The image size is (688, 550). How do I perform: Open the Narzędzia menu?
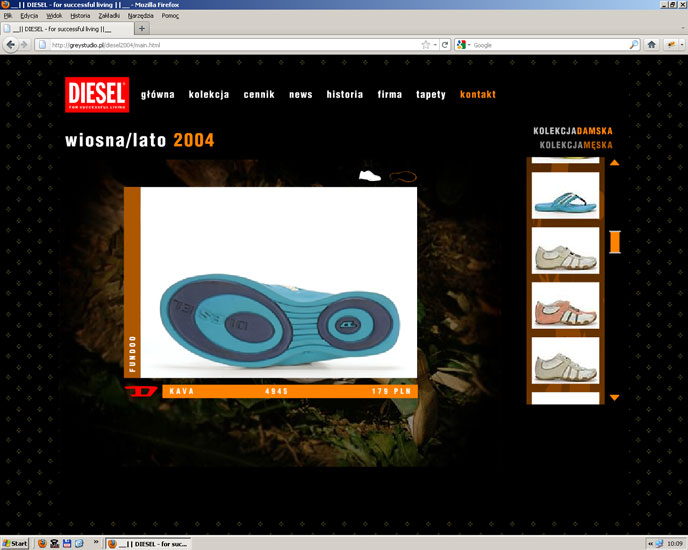point(140,15)
